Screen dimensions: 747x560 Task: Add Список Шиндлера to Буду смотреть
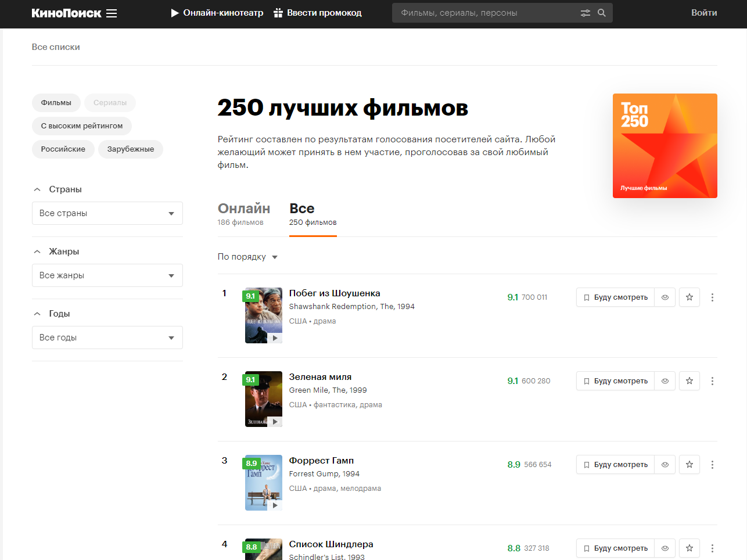point(615,548)
